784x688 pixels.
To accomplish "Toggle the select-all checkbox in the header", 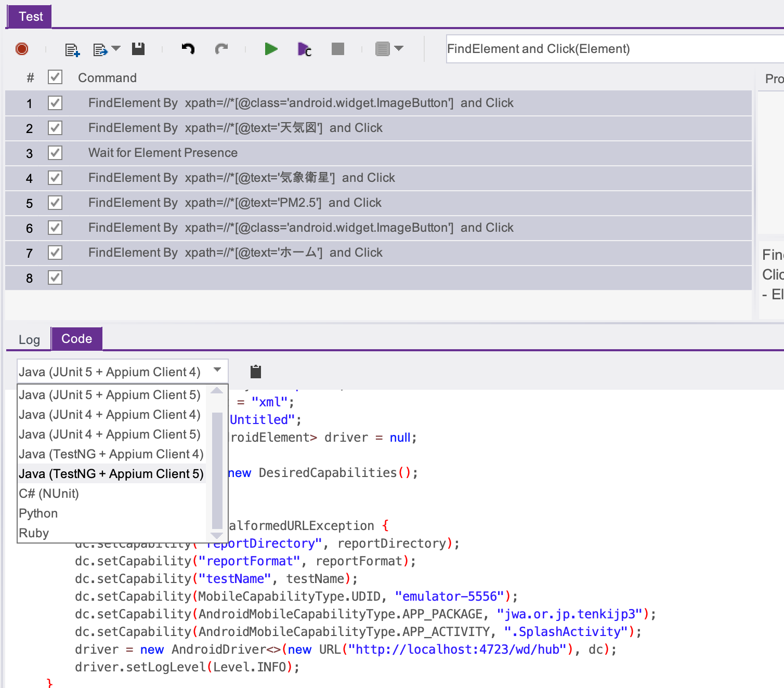I will pyautogui.click(x=55, y=77).
